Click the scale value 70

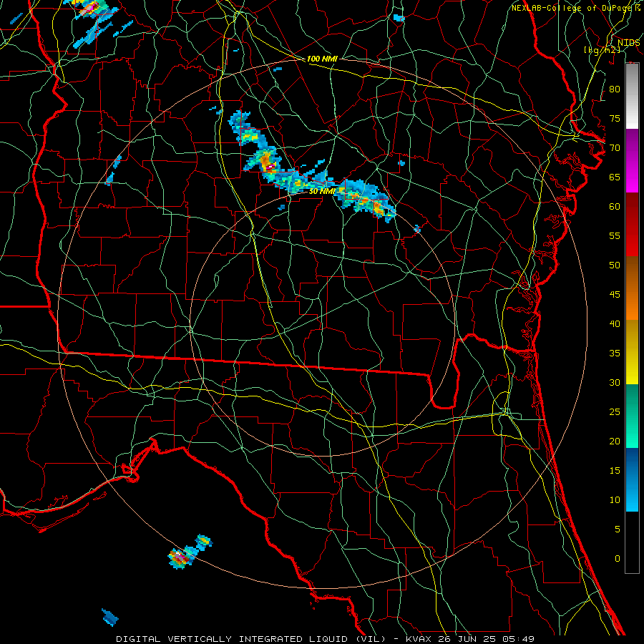point(615,148)
